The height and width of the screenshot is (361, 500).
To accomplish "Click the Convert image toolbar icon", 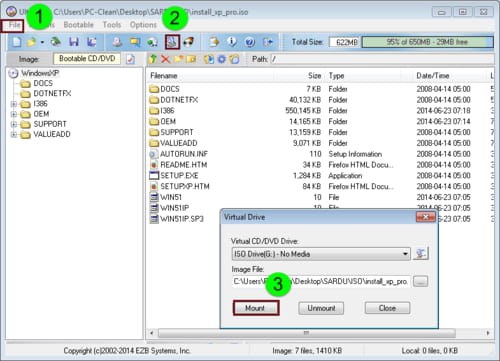I will pos(153,42).
